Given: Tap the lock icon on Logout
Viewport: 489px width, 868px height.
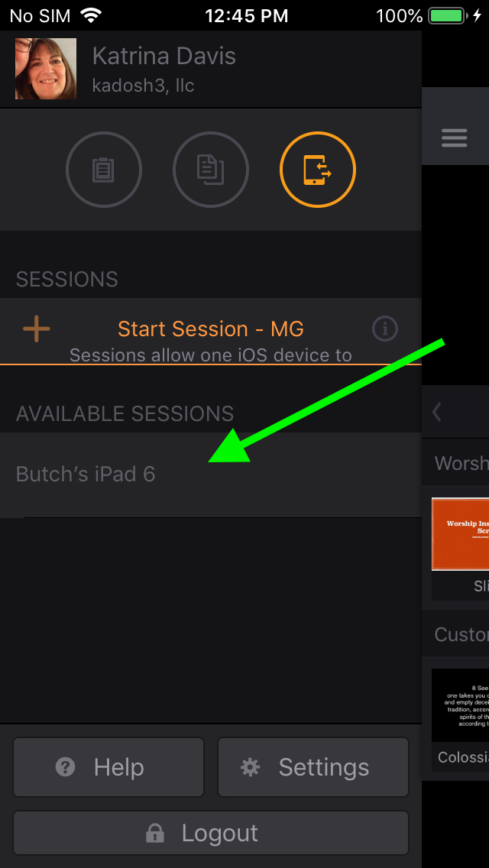Looking at the screenshot, I should pos(154,833).
